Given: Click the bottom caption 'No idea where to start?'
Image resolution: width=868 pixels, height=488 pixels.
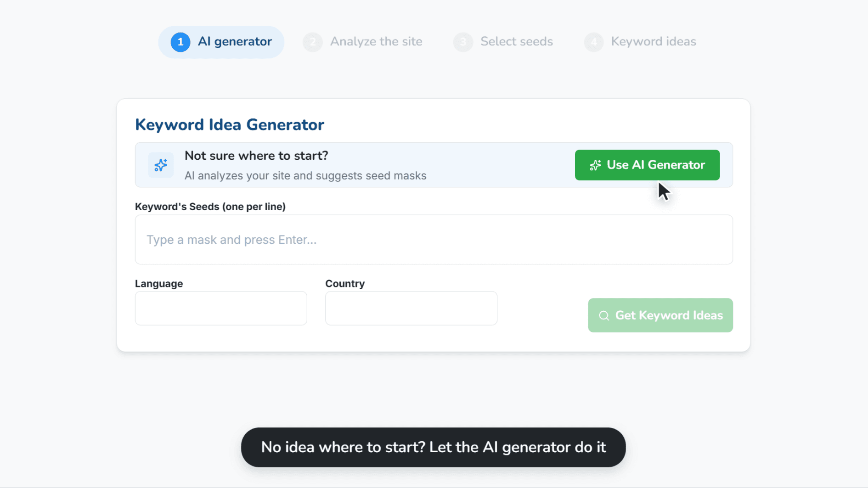Looking at the screenshot, I should tap(343, 447).
